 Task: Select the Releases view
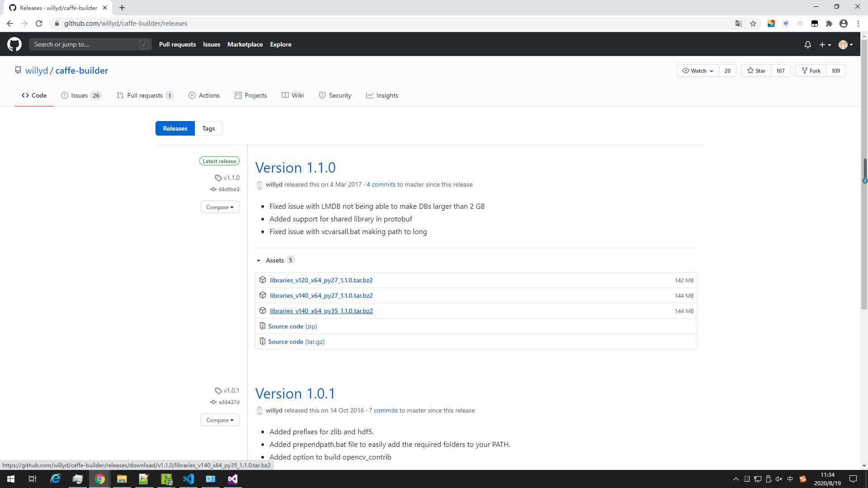(175, 128)
